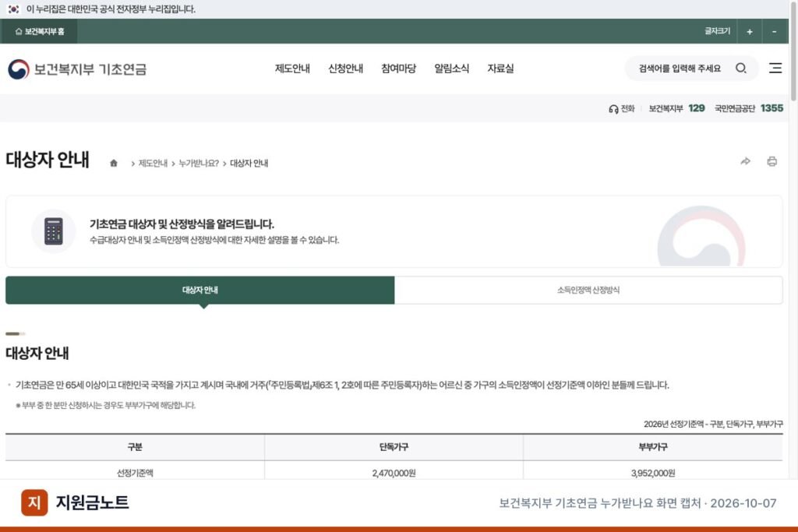Image resolution: width=798 pixels, height=532 pixels.
Task: Open the 신청안내 menu
Action: tap(345, 69)
